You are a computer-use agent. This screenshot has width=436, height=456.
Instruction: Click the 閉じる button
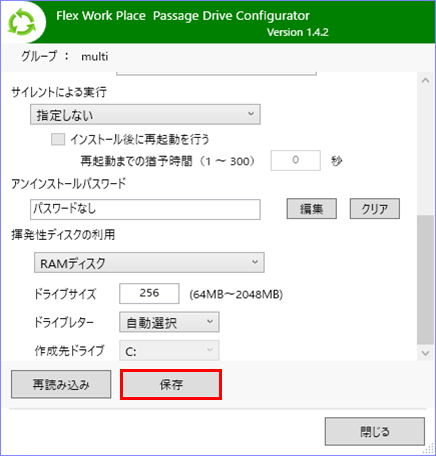375,432
